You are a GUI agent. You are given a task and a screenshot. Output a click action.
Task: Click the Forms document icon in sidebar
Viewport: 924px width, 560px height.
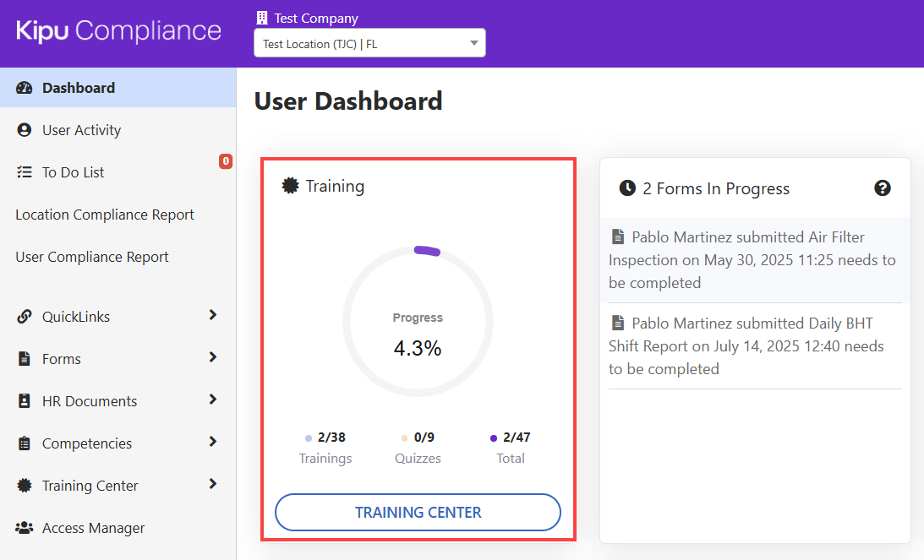click(x=25, y=359)
